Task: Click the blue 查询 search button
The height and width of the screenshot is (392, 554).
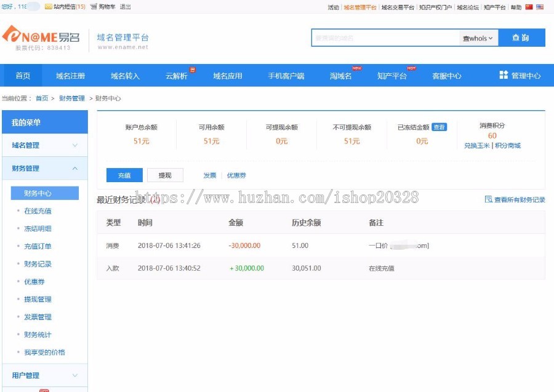Action: click(521, 38)
